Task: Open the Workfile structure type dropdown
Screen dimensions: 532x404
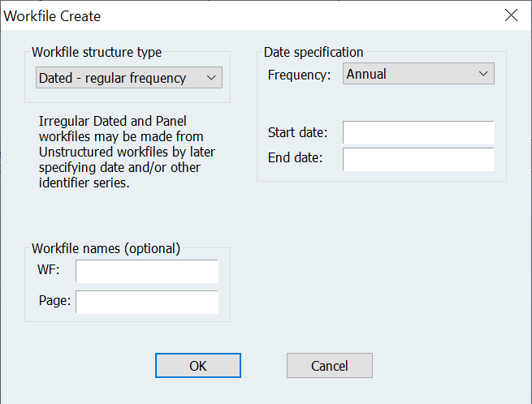Action: (129, 78)
